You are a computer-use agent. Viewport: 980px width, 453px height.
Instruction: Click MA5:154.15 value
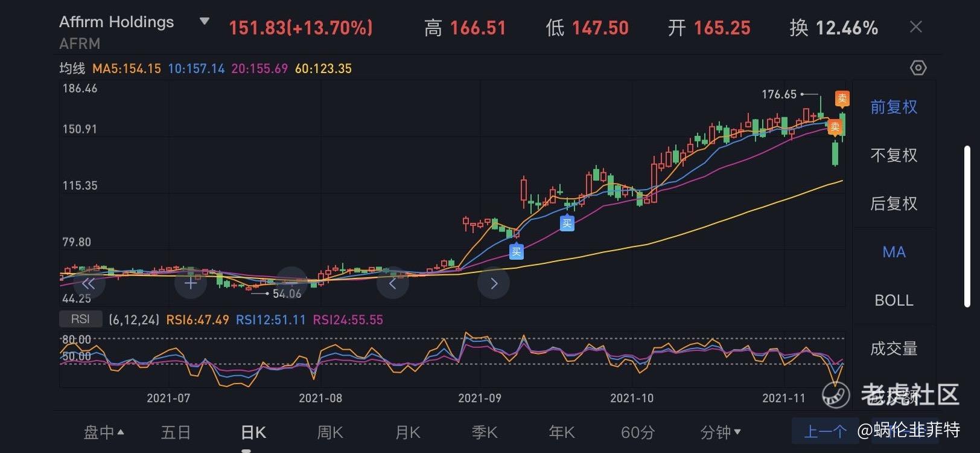point(127,68)
